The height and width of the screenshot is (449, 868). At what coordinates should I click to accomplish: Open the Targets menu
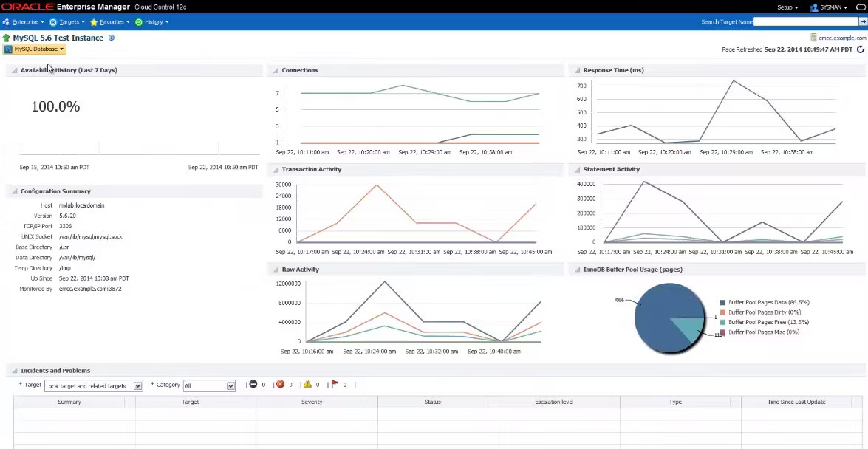coord(70,21)
